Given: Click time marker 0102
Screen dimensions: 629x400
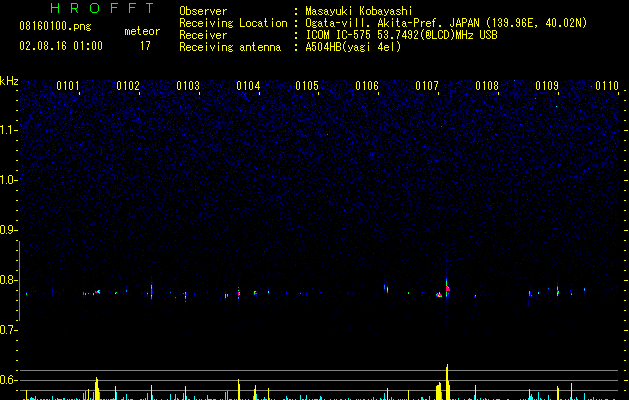Looking at the screenshot, I should tap(128, 86).
